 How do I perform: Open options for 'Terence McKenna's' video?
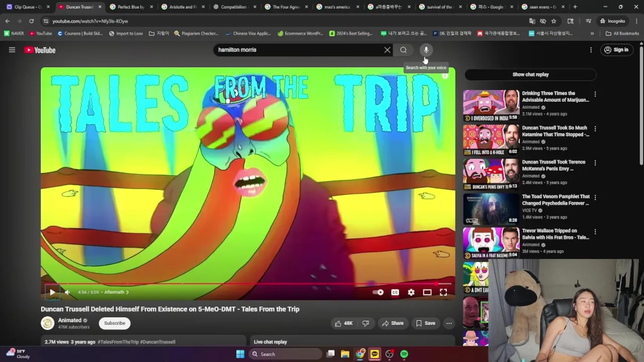click(595, 163)
